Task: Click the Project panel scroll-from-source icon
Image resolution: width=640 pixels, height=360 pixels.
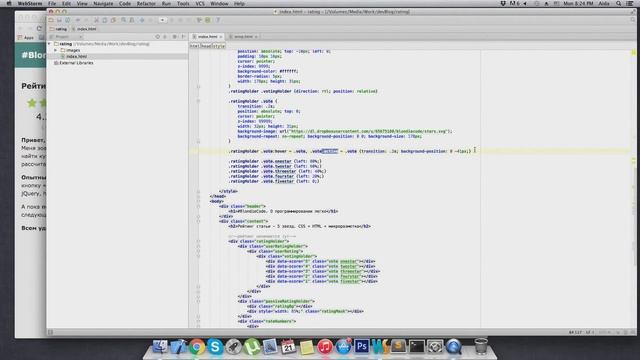Action: pos(158,37)
